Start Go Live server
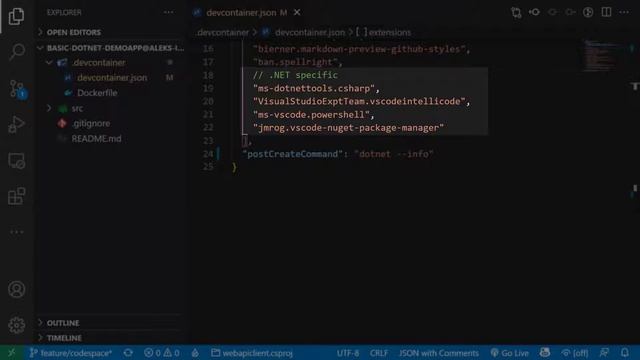This screenshot has width=640, height=360. point(509,353)
